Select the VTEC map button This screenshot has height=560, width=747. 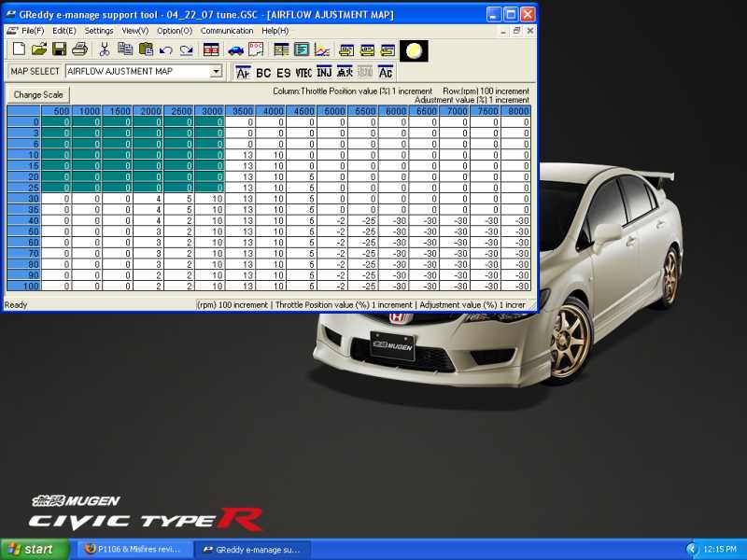tap(303, 72)
